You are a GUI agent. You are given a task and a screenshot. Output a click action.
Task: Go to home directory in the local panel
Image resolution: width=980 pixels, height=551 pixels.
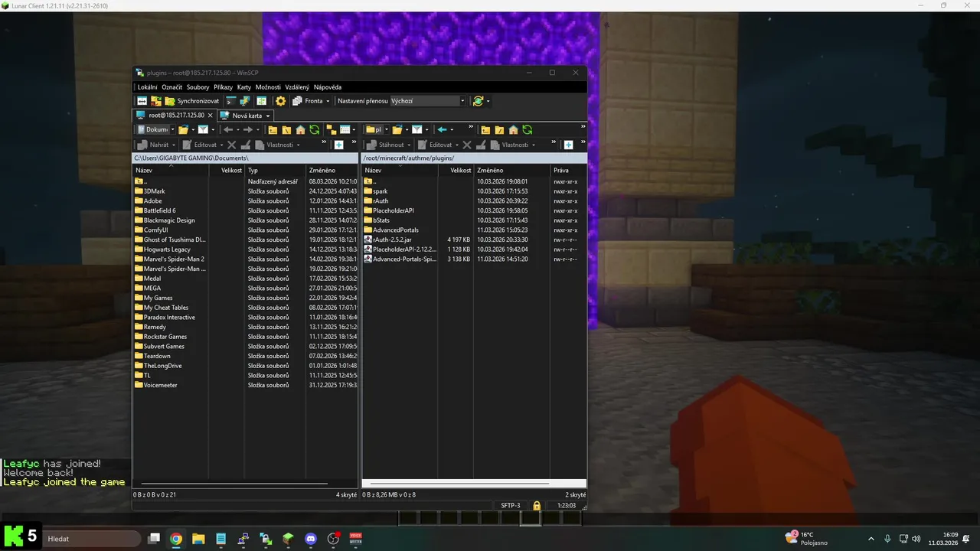coord(300,129)
